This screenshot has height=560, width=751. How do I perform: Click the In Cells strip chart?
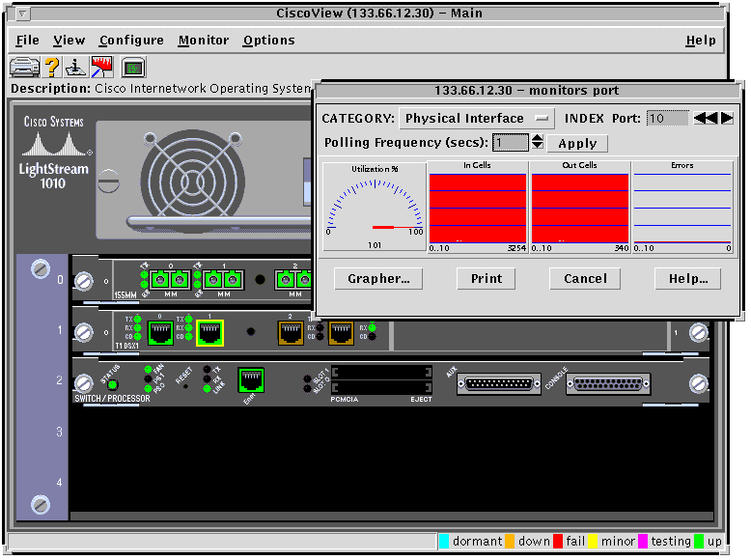pos(478,207)
